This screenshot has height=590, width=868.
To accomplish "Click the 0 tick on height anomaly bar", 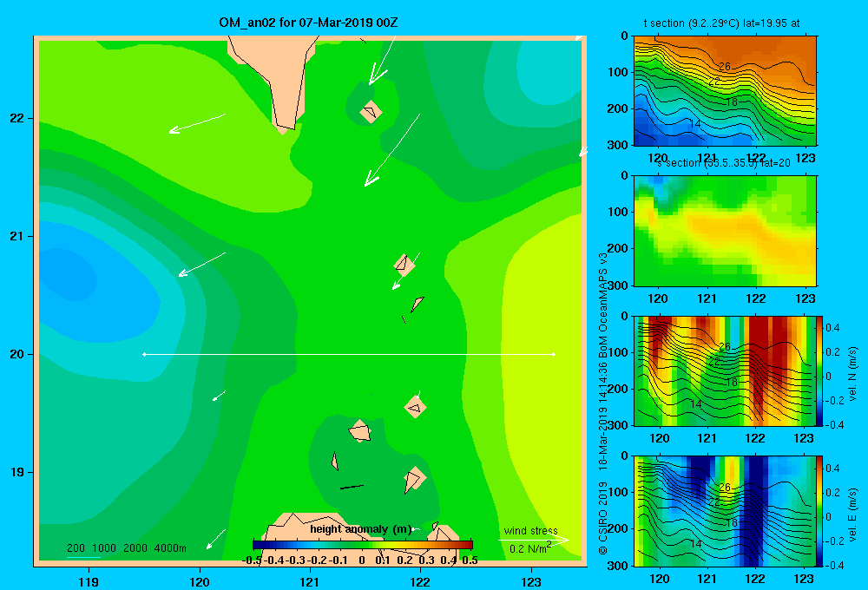I will [362, 560].
